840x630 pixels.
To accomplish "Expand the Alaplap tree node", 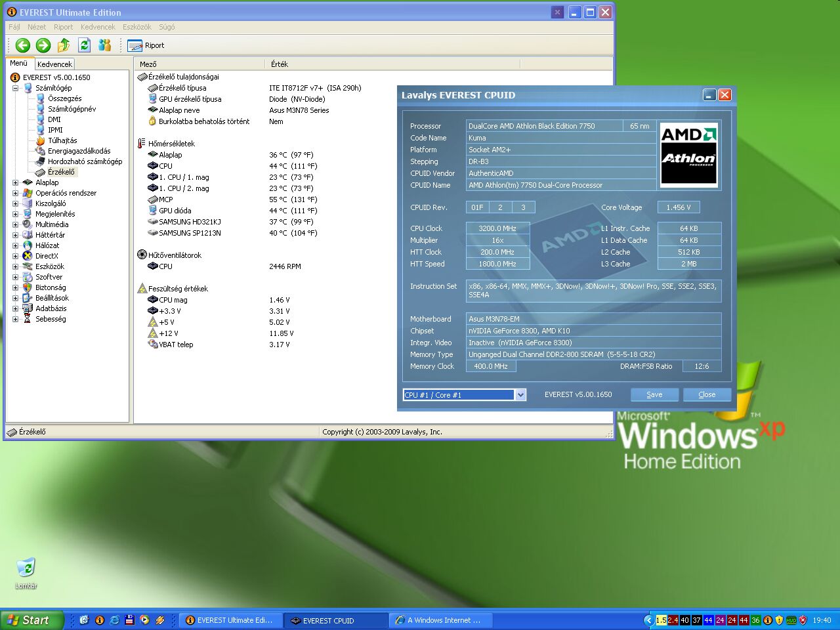I will 15,182.
